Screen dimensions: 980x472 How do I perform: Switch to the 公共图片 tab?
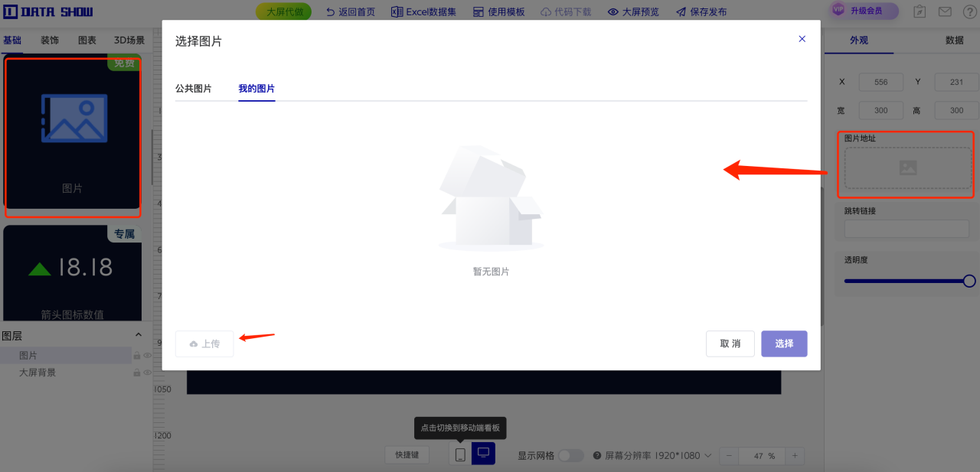[193, 89]
